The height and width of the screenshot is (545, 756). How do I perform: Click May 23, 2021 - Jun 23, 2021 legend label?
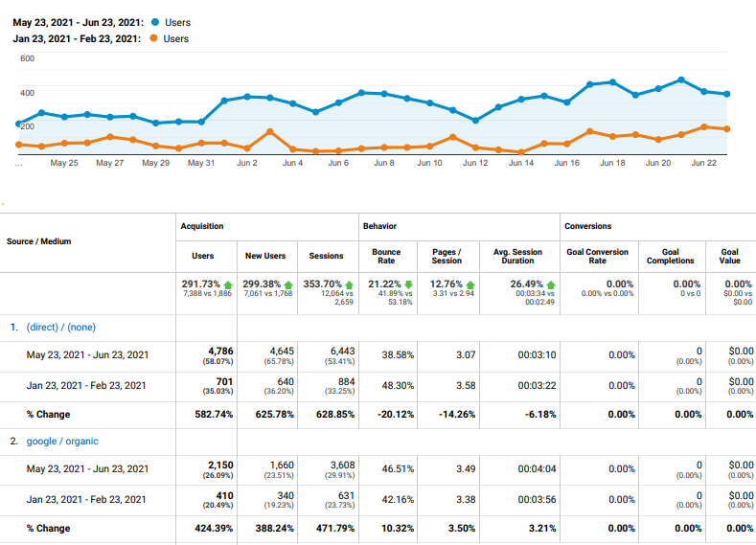(79, 23)
